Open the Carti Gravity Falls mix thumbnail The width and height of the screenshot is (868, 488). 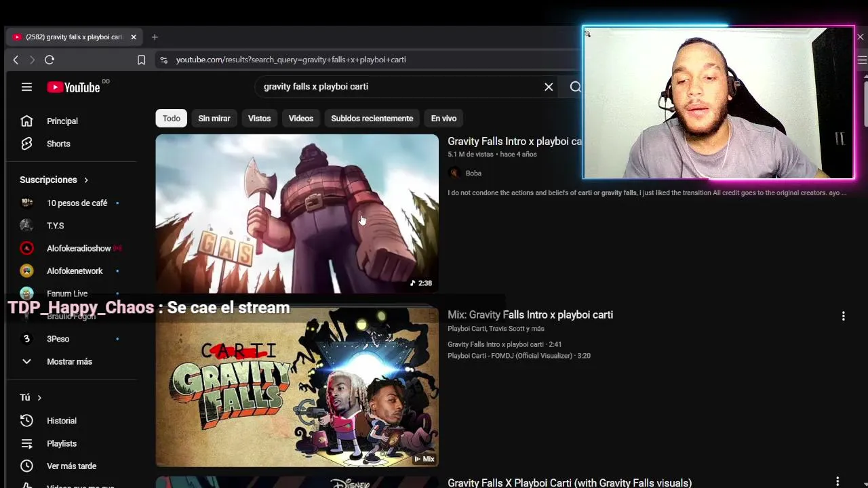coord(297,387)
